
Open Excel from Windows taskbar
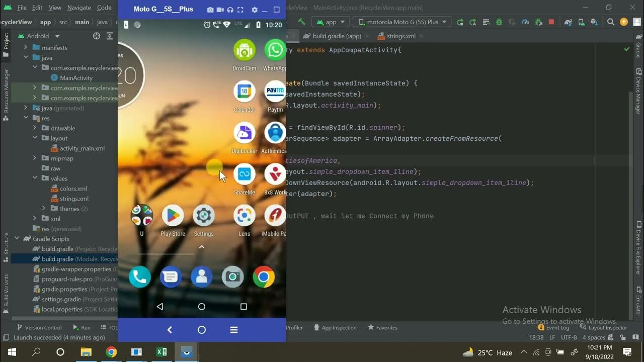pyautogui.click(x=162, y=352)
